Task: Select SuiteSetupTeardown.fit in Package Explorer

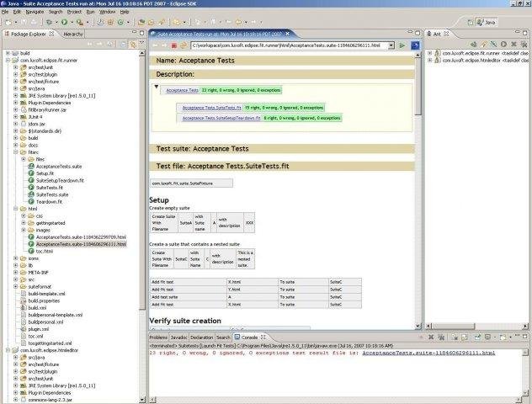Action: coord(61,180)
